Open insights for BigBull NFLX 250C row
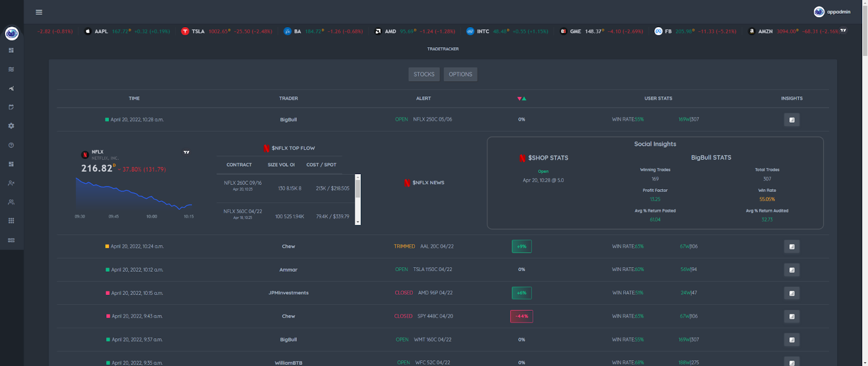Image resolution: width=868 pixels, height=366 pixels. click(792, 120)
